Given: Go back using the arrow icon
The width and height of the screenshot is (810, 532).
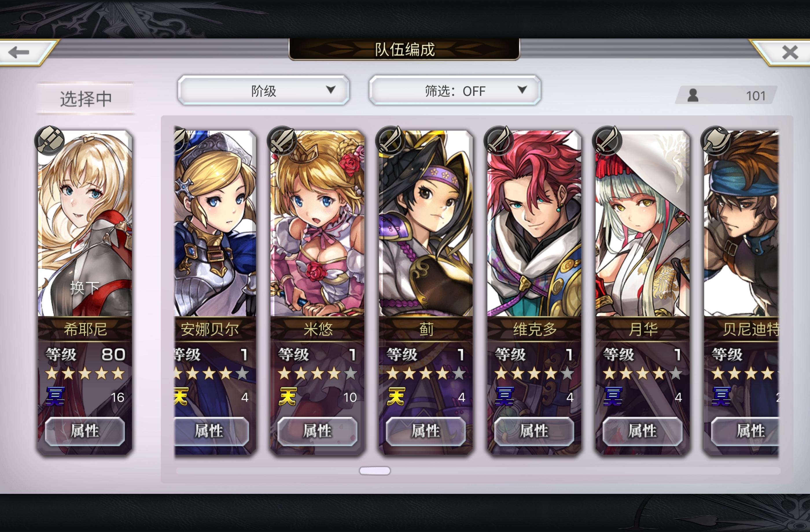Looking at the screenshot, I should [19, 52].
